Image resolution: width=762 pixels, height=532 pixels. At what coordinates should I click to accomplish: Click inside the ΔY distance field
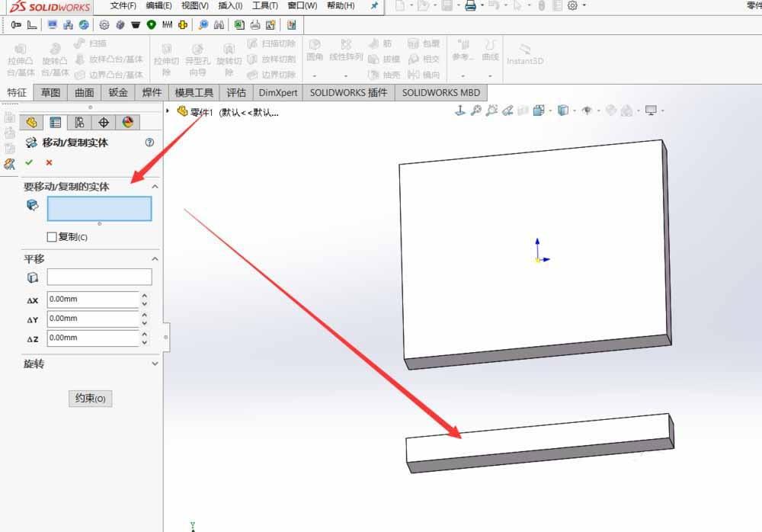tap(91, 319)
